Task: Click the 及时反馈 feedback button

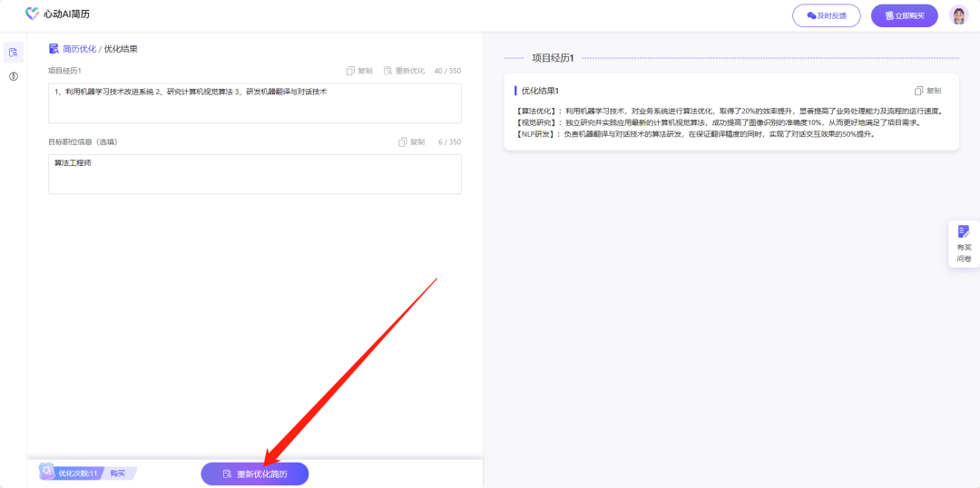Action: click(x=826, y=15)
